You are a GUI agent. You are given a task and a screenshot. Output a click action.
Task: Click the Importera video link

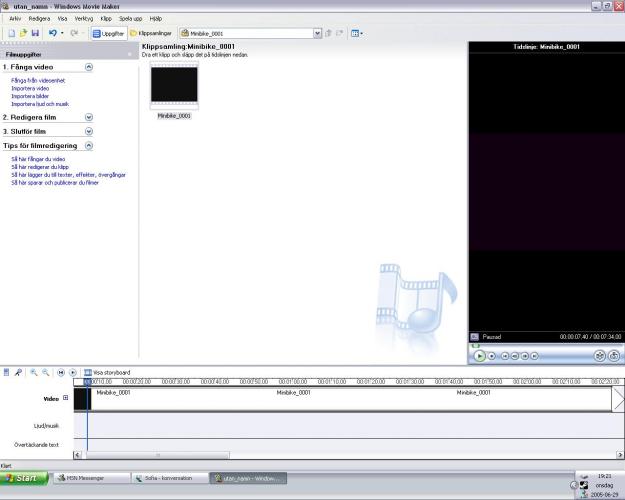[28, 88]
